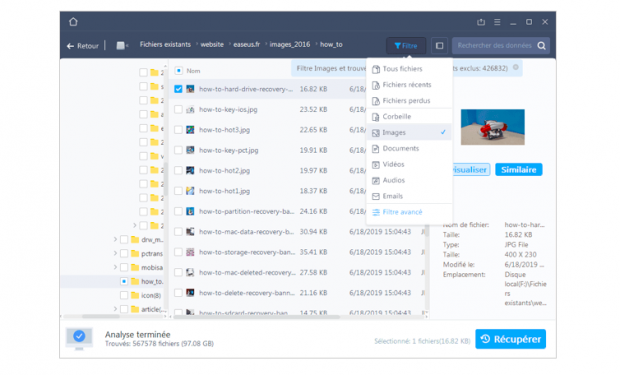Click the drw_m folder icon
The width and height of the screenshot is (620, 375).
[135, 239]
